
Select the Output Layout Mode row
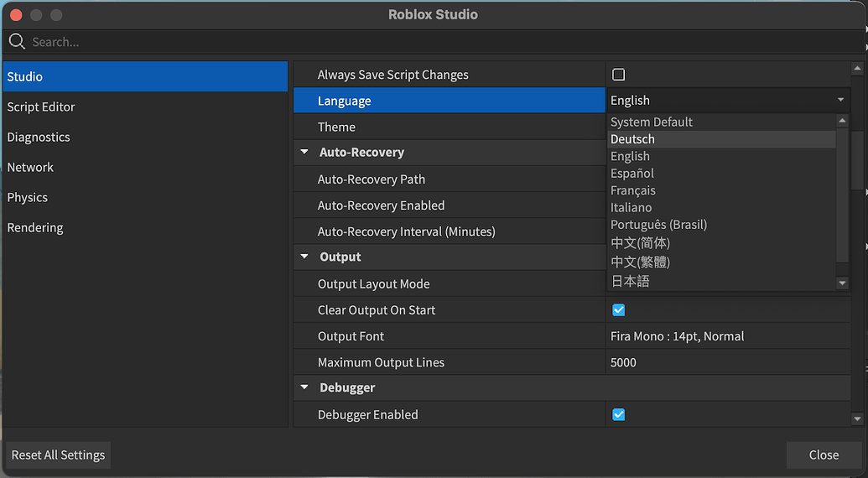click(449, 283)
